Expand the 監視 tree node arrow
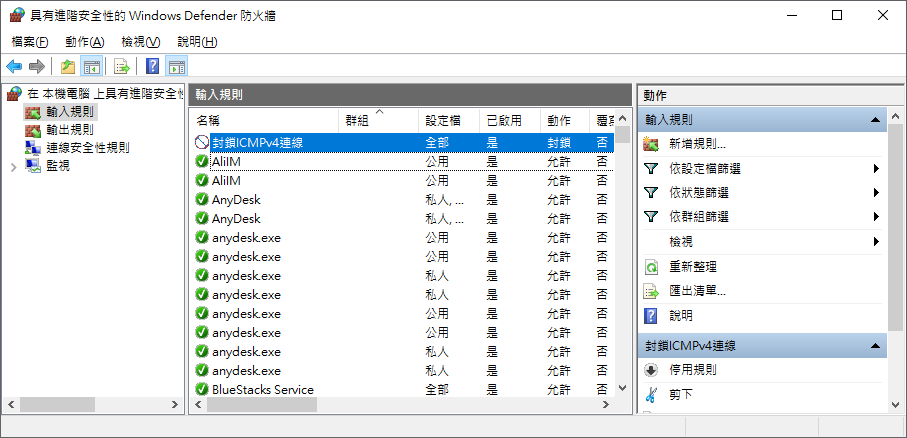907x438 pixels. 14,167
